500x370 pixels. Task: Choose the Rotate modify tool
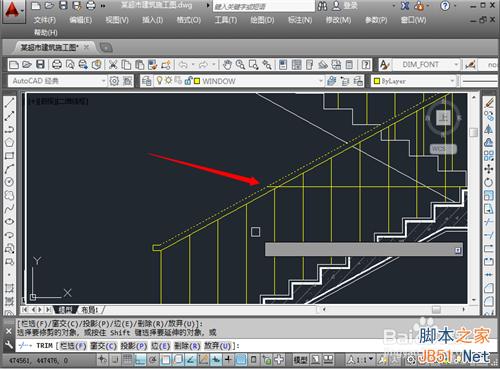tap(489, 182)
